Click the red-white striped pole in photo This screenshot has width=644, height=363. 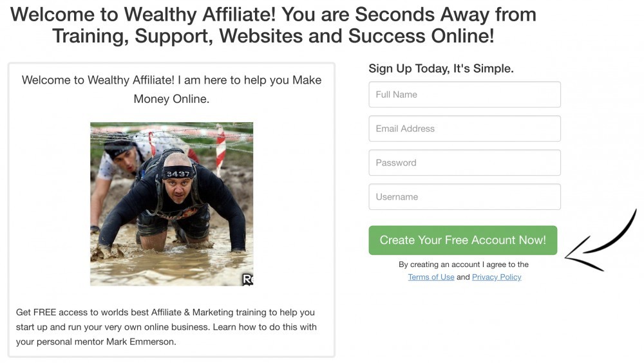point(220,151)
